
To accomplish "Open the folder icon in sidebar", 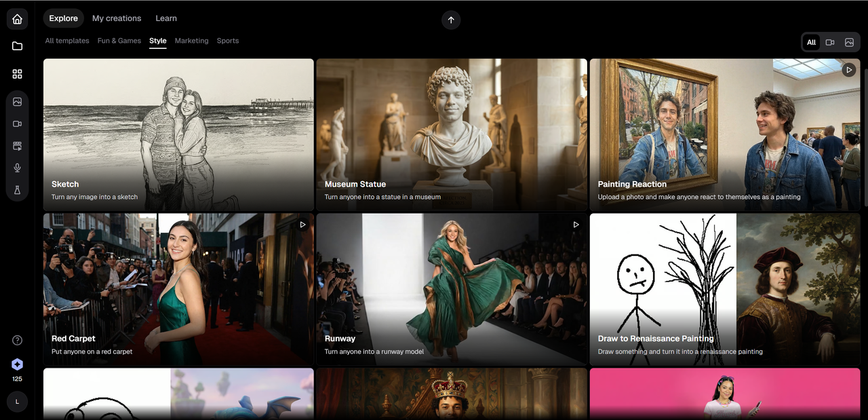I will tap(17, 46).
